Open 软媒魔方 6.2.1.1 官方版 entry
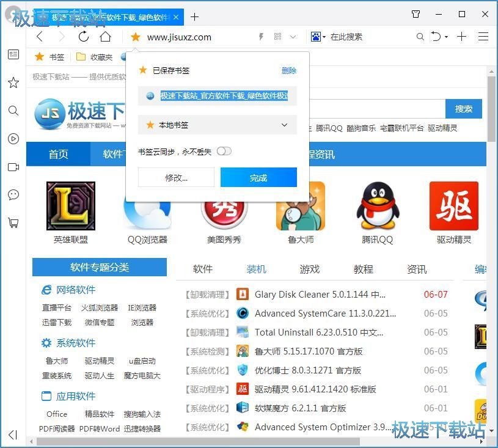The image size is (498, 448). [x=300, y=408]
